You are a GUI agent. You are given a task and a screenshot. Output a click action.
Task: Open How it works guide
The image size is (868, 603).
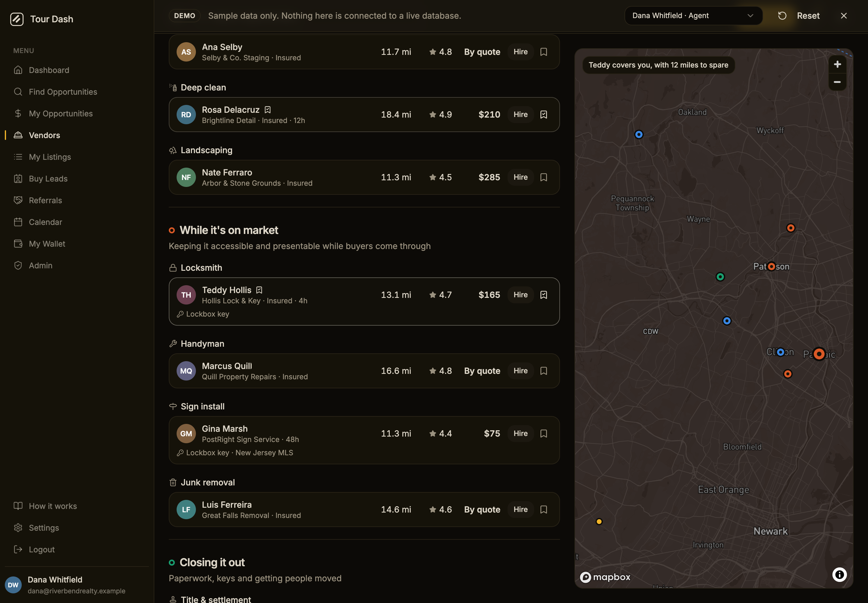77,506
